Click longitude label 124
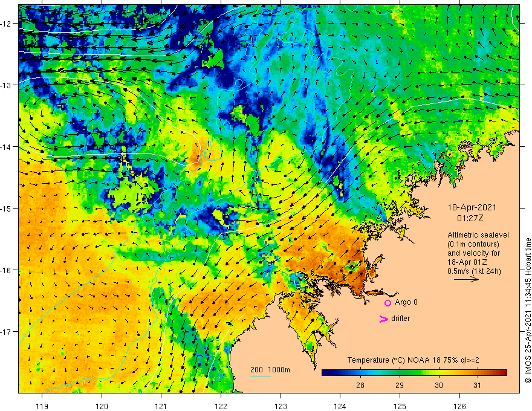This screenshot has width=532, height=411. pos(340,406)
